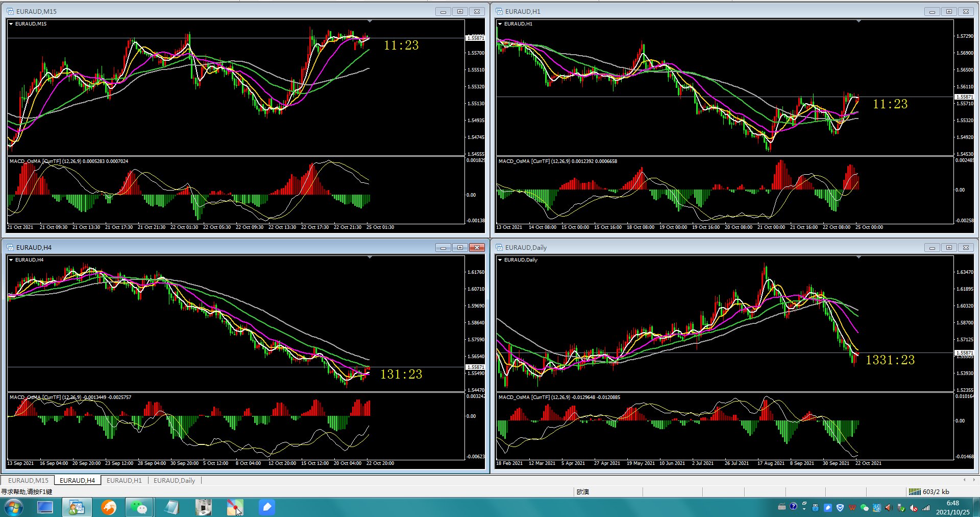Image resolution: width=980 pixels, height=517 pixels.
Task: Click the 欧澳 profile name in status bar
Action: pos(583,491)
